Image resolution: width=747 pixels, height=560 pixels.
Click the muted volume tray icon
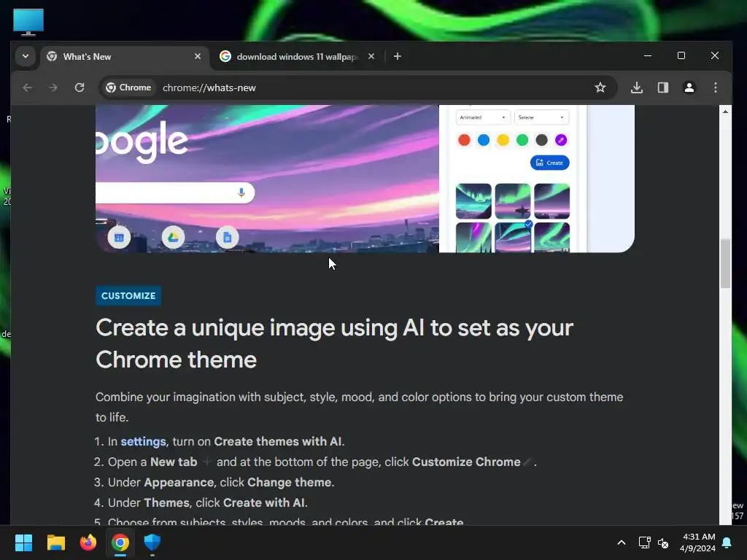(x=662, y=542)
